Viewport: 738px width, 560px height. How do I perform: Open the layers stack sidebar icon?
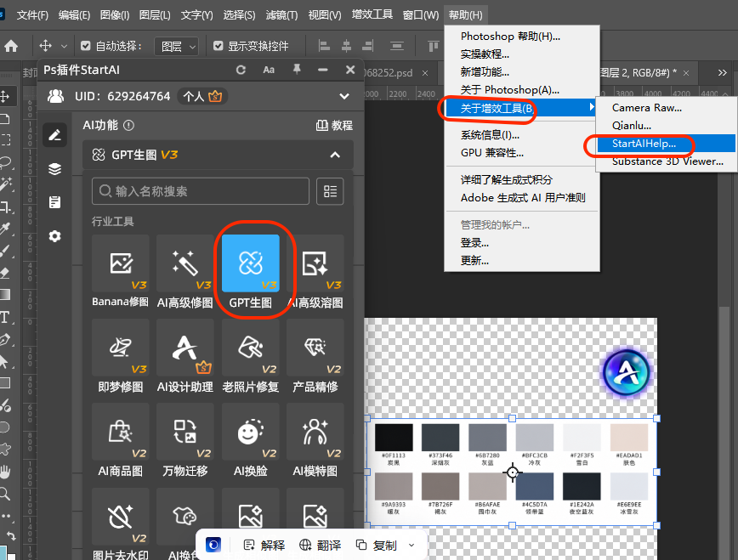(55, 169)
